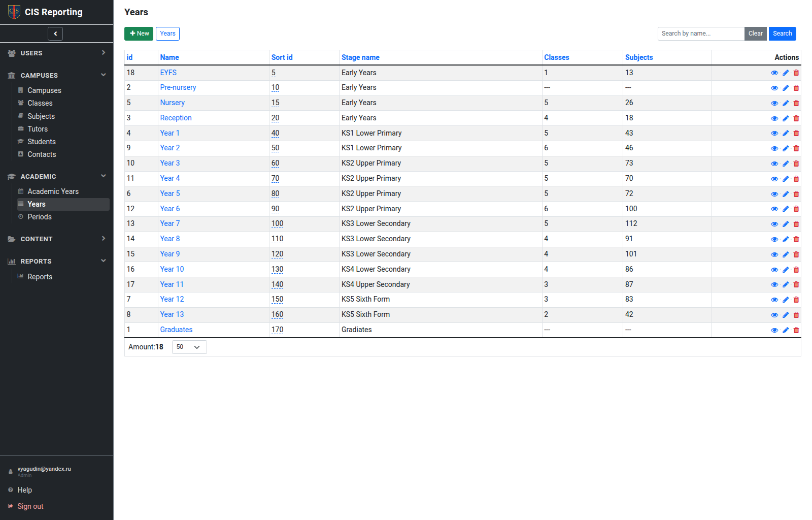The height and width of the screenshot is (520, 812).
Task: Collapse the Academic sidebar section
Action: pyautogui.click(x=57, y=176)
